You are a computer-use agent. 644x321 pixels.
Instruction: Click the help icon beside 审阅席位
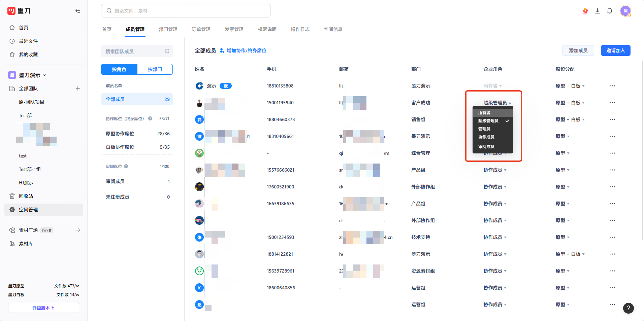pos(126,166)
